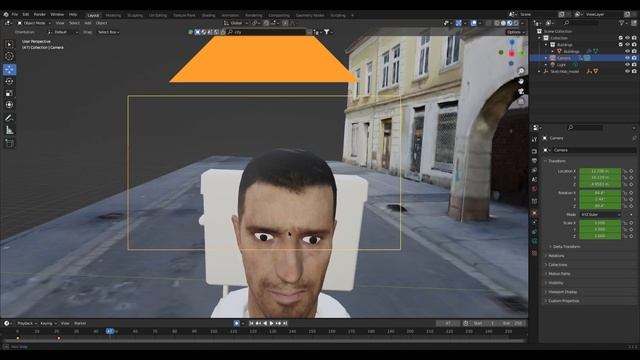The image size is (640, 360).
Task: Select the Measure tool
Action: pos(9,130)
